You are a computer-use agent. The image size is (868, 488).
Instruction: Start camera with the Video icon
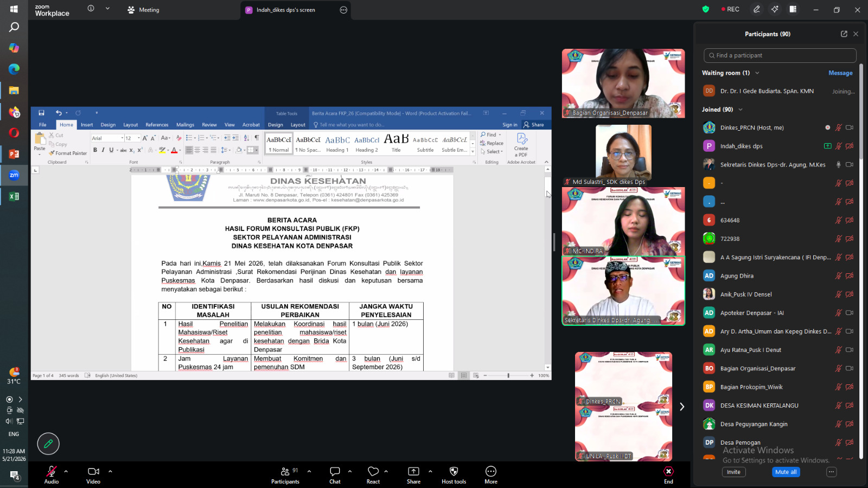(x=93, y=471)
